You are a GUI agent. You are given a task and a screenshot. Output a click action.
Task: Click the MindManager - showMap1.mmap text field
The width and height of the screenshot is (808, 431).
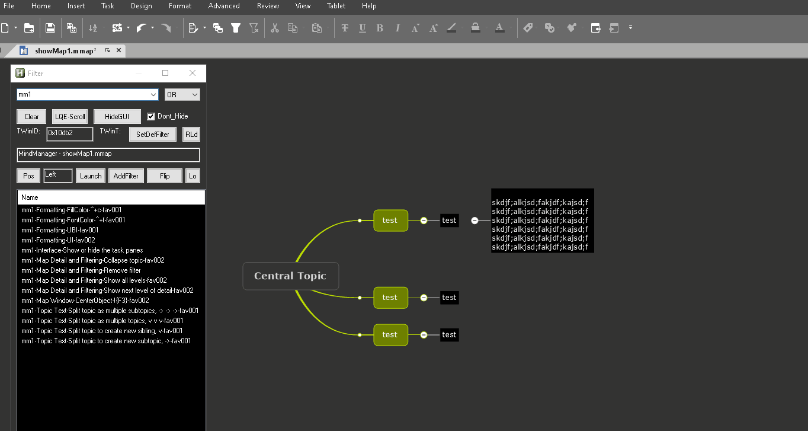108,155
